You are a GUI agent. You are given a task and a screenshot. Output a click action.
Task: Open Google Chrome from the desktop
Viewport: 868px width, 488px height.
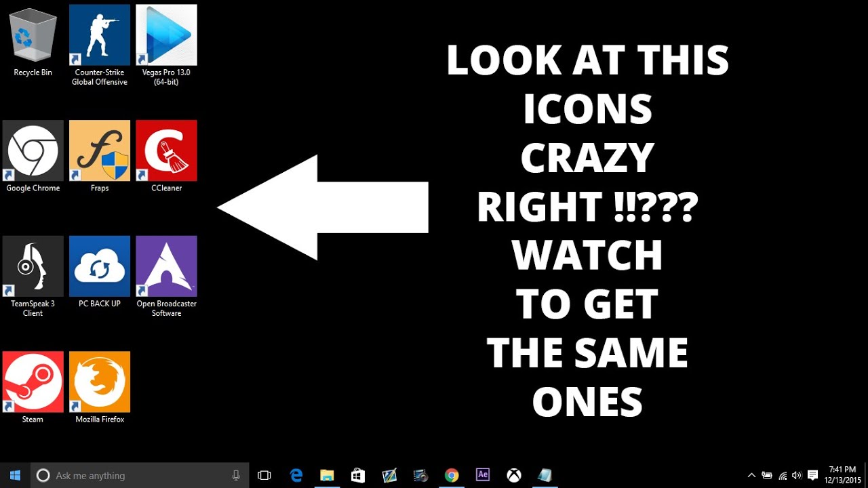(x=33, y=150)
